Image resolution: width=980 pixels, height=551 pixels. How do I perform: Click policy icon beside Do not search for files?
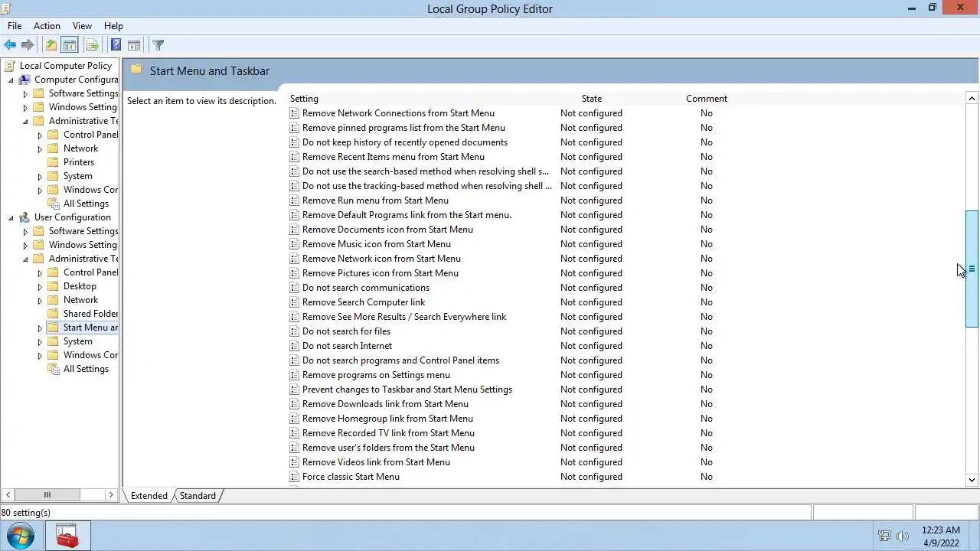click(x=295, y=331)
